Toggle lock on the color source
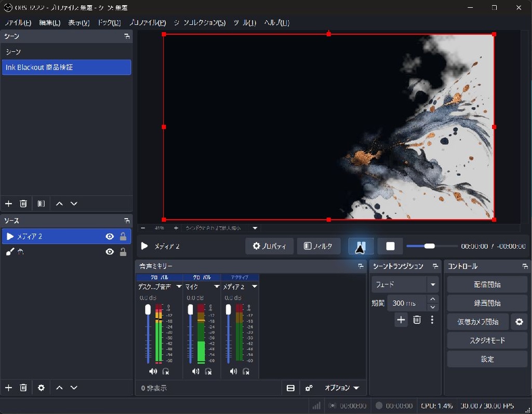The height and width of the screenshot is (414, 532). [x=123, y=252]
